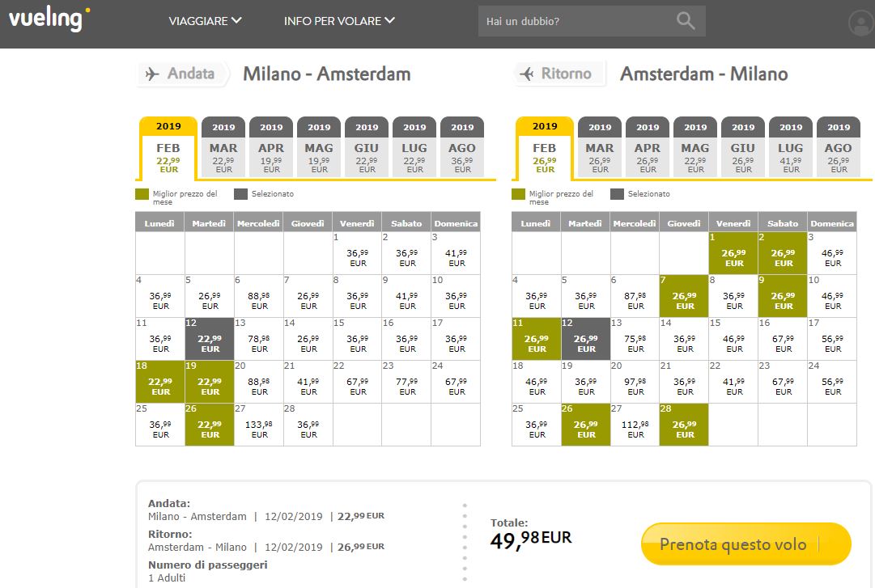Image resolution: width=875 pixels, height=588 pixels.
Task: Select outbound AGO 2019 month tab
Action: coord(462,148)
